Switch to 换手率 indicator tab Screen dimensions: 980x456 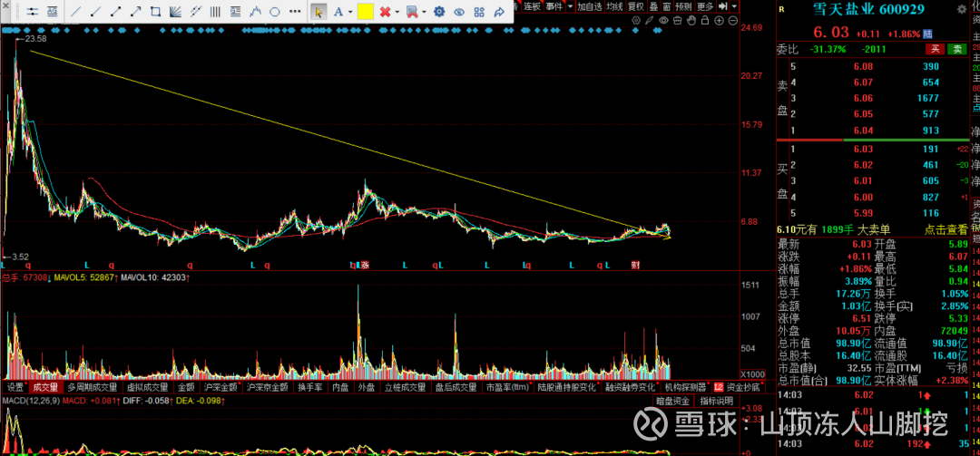[309, 387]
